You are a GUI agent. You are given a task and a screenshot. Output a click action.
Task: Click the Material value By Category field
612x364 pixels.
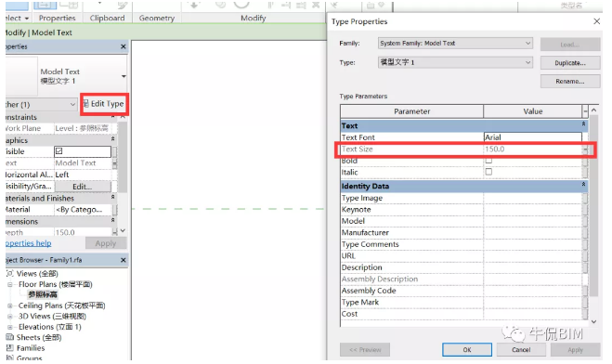(83, 210)
